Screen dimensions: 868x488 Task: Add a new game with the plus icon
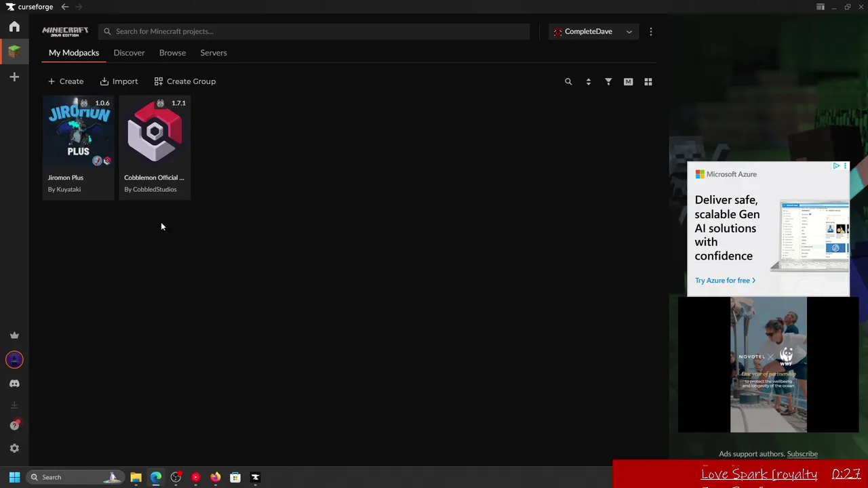(x=14, y=77)
